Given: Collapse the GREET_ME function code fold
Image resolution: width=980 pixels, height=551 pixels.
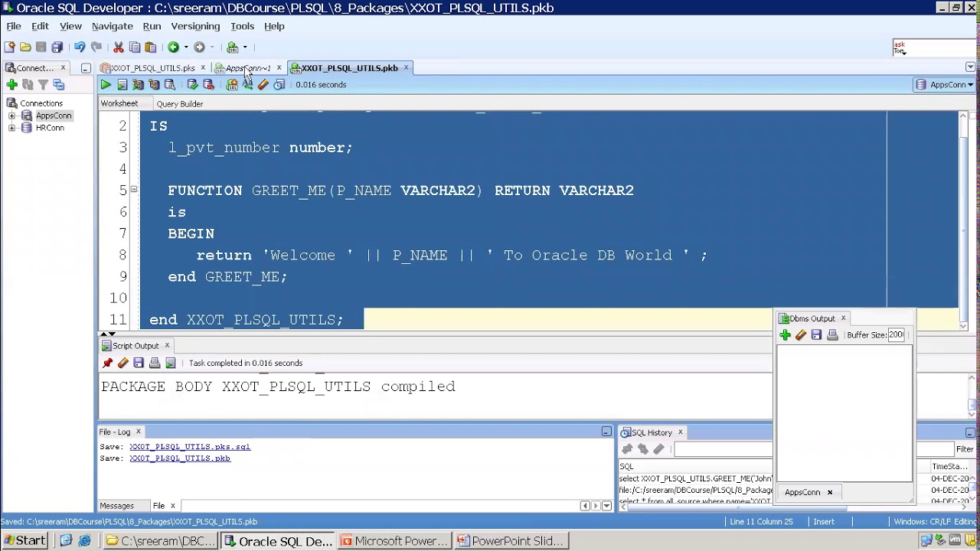Looking at the screenshot, I should 134,189.
